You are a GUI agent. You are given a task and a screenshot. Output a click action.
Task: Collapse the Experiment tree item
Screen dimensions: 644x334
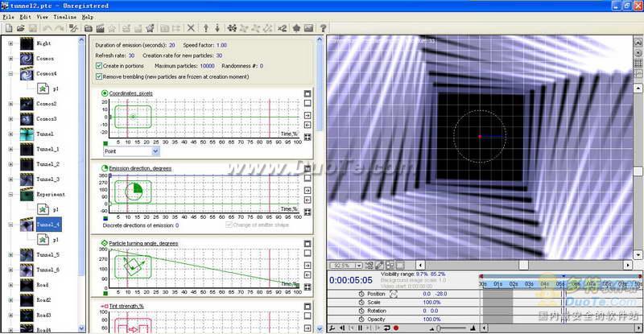(10, 194)
